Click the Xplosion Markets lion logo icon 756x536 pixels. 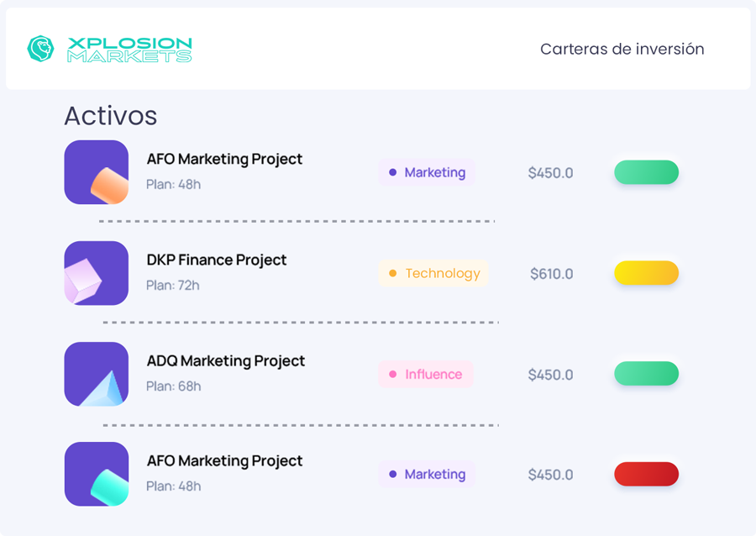click(x=40, y=49)
